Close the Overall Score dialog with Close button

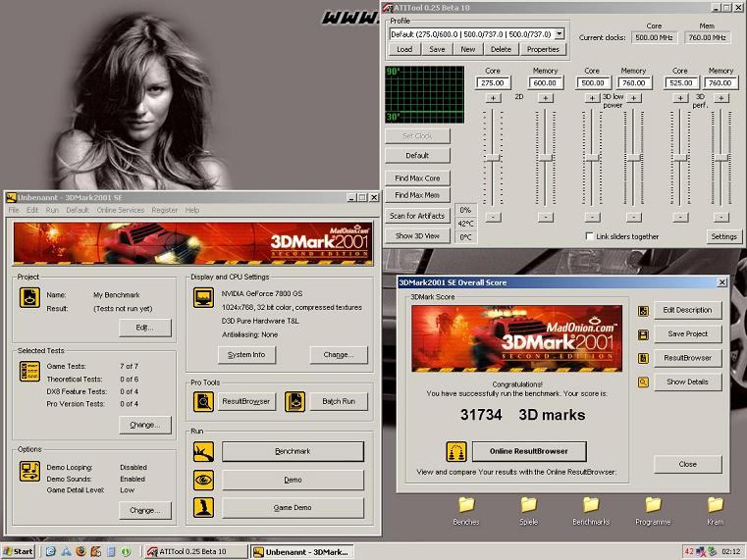click(687, 464)
